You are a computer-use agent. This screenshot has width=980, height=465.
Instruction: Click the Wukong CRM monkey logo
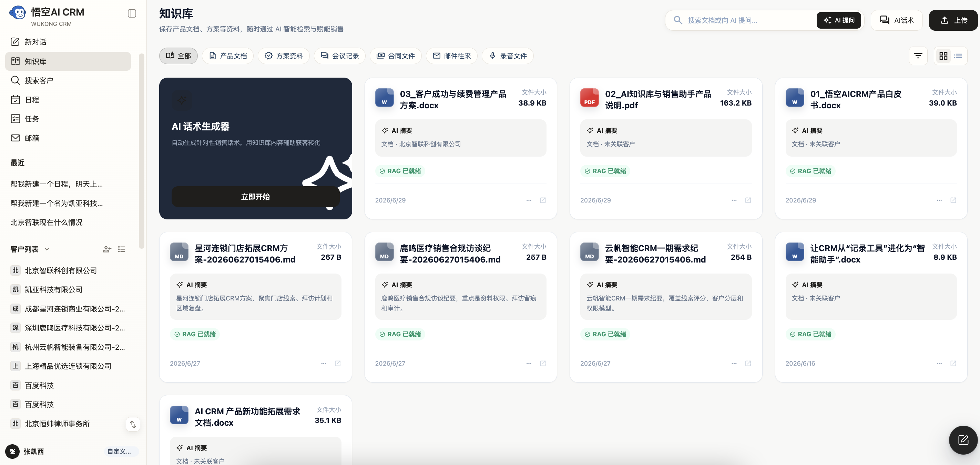click(x=18, y=13)
